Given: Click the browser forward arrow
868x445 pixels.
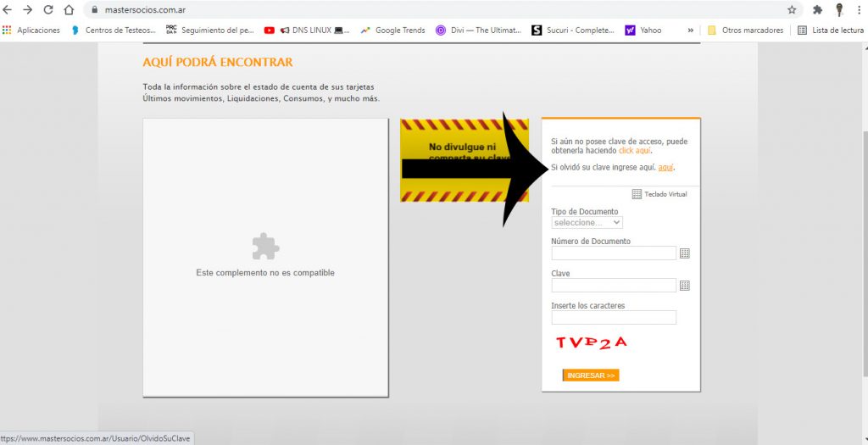Looking at the screenshot, I should pyautogui.click(x=28, y=10).
